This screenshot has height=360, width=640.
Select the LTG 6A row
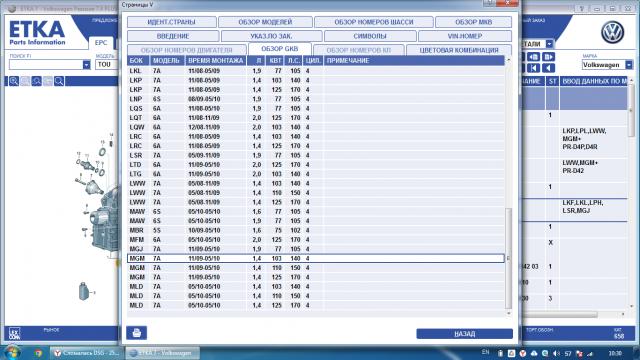[x=316, y=174]
